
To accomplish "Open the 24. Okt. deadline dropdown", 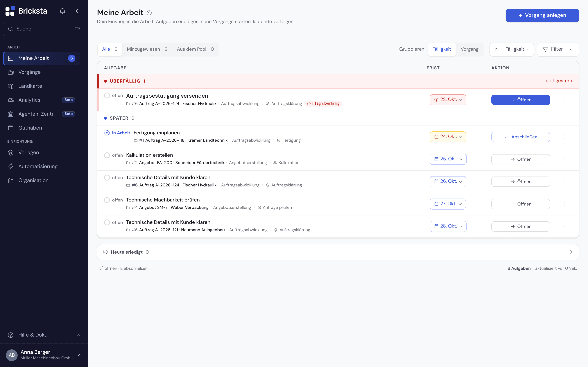I will (448, 137).
